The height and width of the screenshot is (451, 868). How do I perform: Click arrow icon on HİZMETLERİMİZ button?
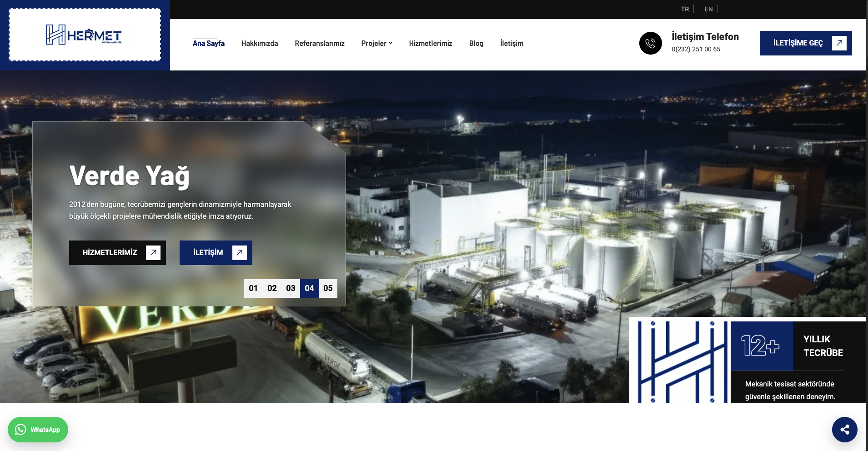tap(153, 252)
